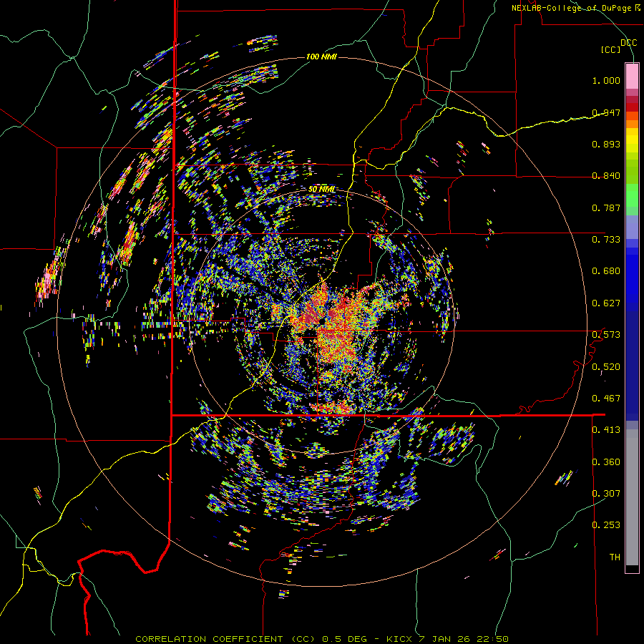Click the [CC] units label
The image size is (644, 644).
[610, 49]
